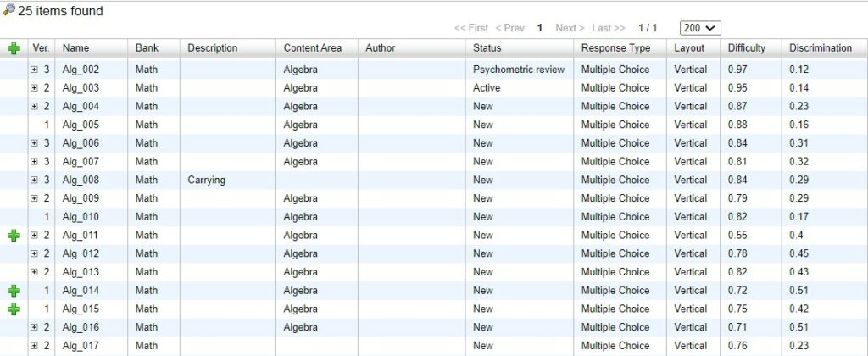This screenshot has height=356, width=868.
Task: Click the 0.45 discrimination value for Alg_012
Action: pyautogui.click(x=798, y=253)
